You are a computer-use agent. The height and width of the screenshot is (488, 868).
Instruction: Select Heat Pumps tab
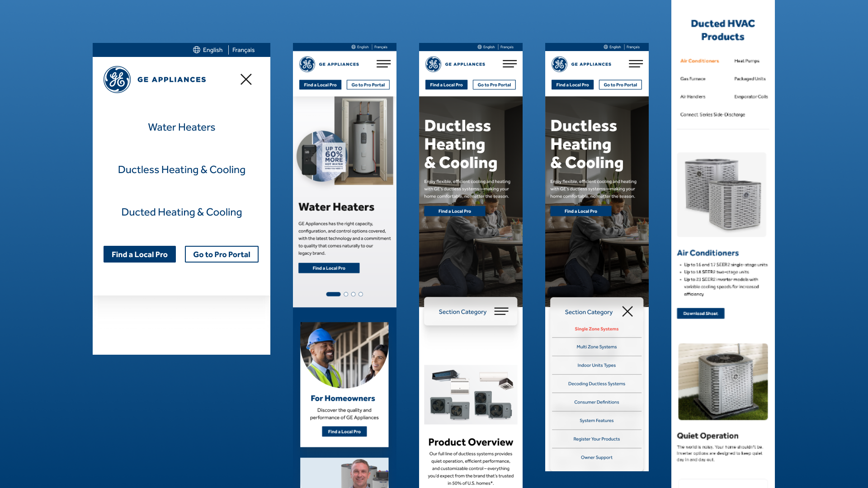(747, 61)
